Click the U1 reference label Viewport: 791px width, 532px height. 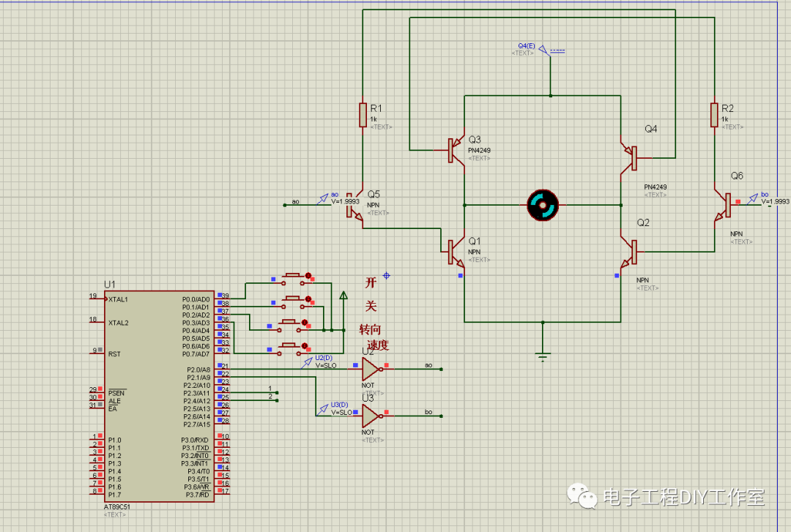109,285
